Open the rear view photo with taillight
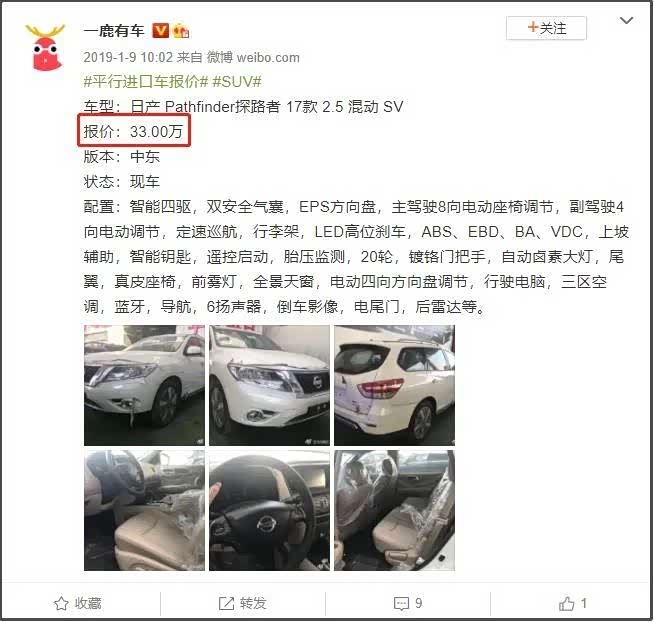 [x=395, y=385]
